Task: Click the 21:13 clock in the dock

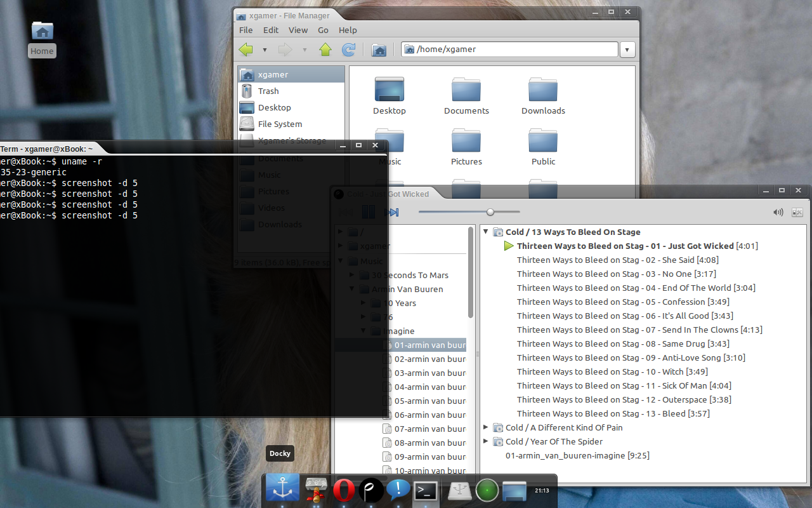Action: tap(542, 490)
